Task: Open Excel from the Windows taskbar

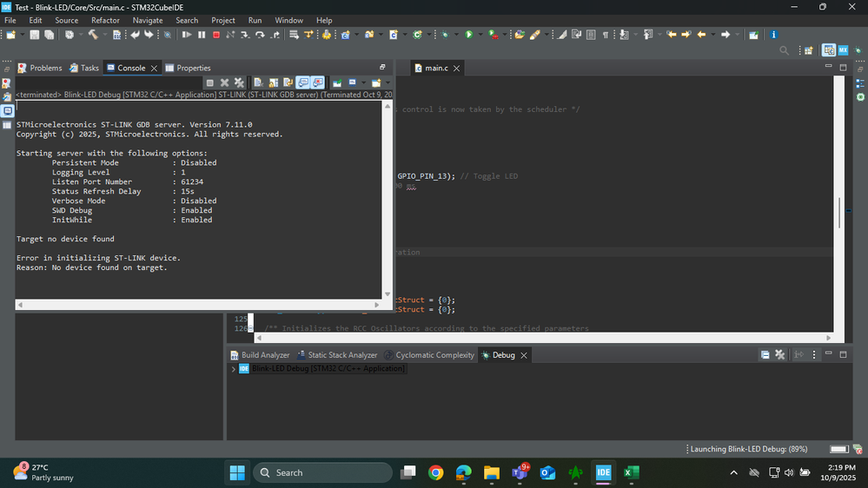Action: [x=632, y=472]
